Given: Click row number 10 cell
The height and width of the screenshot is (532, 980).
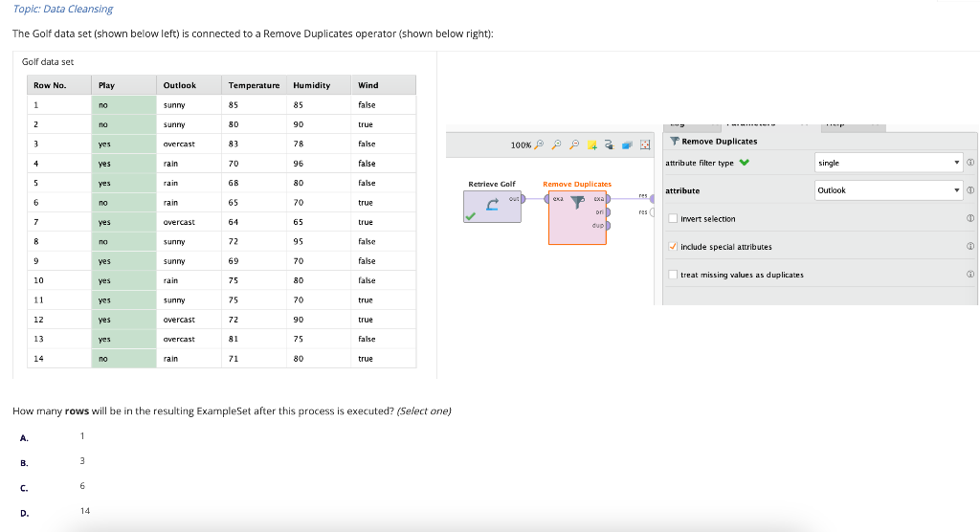Looking at the screenshot, I should coord(59,280).
